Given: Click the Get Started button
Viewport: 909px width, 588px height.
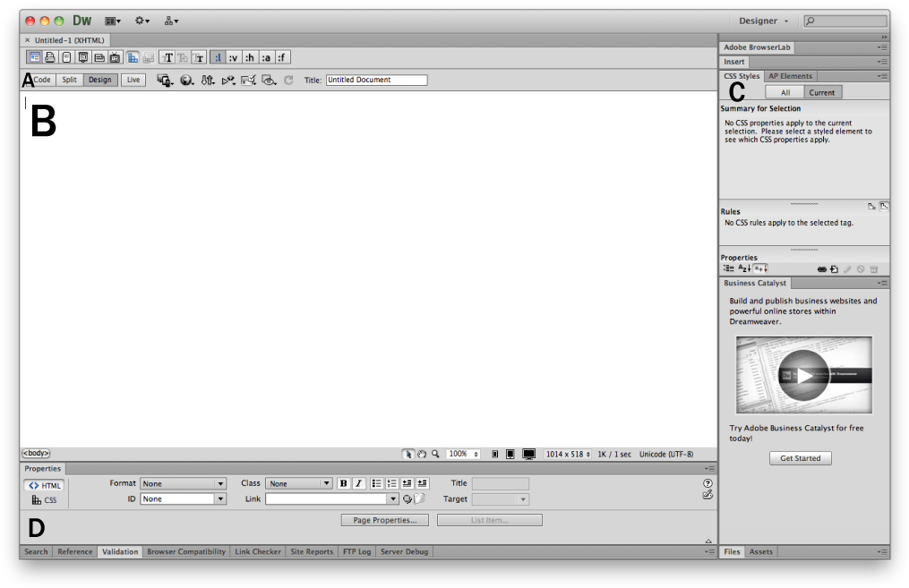Looking at the screenshot, I should coord(800,458).
